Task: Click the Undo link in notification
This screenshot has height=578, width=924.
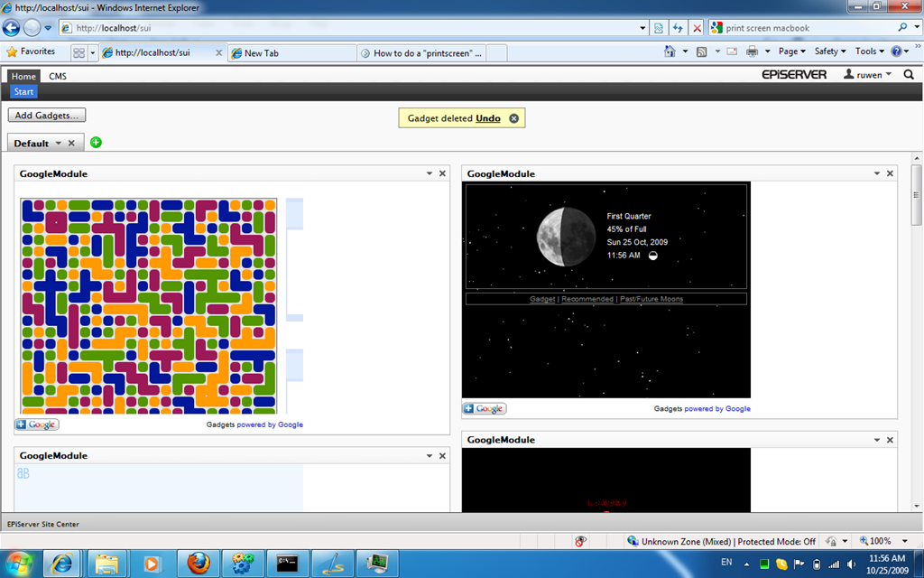Action: tap(488, 118)
